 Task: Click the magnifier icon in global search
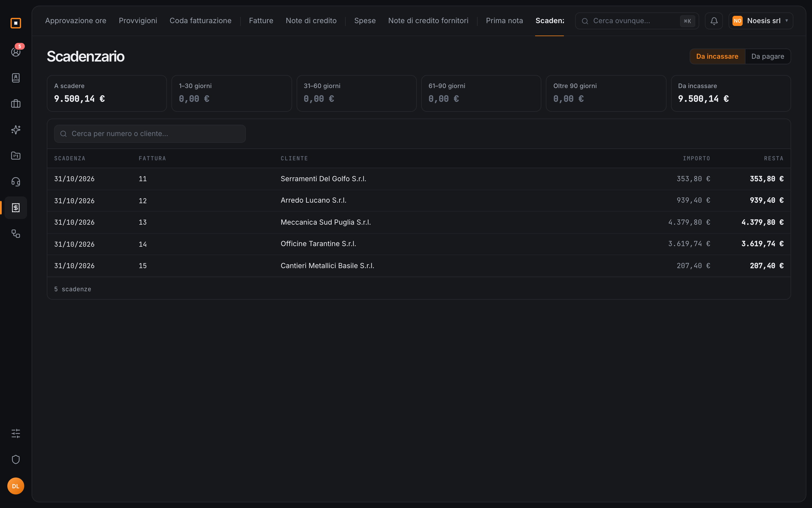[585, 21]
